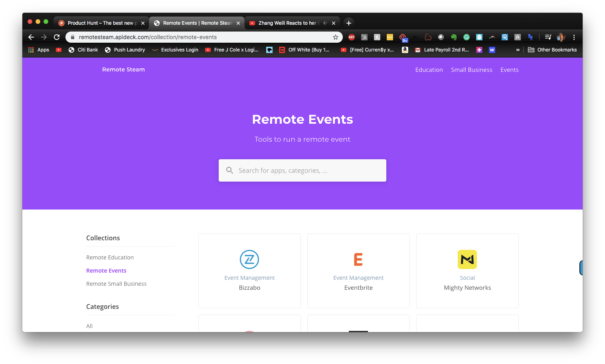Open the Education nav link

429,70
